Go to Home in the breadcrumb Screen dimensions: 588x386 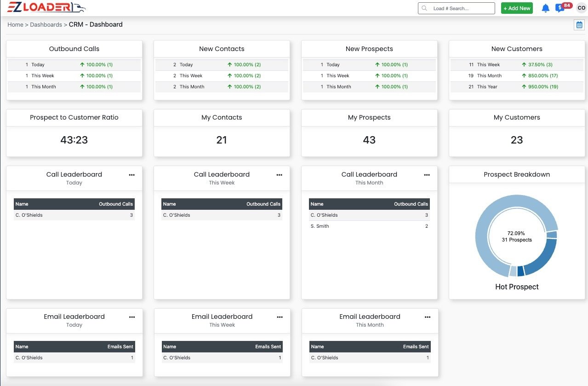point(15,25)
